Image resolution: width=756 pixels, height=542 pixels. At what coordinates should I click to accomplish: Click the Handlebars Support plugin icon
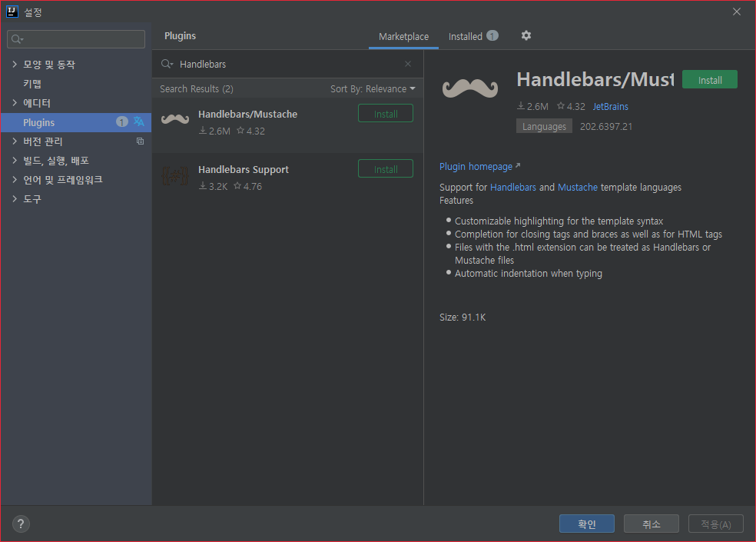pos(175,176)
